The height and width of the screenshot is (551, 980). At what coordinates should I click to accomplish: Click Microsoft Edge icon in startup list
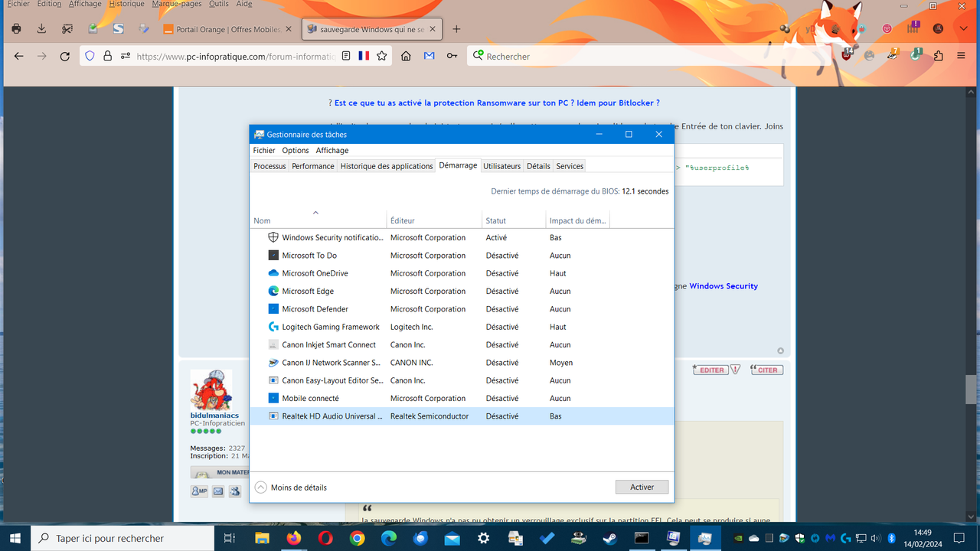coord(273,291)
